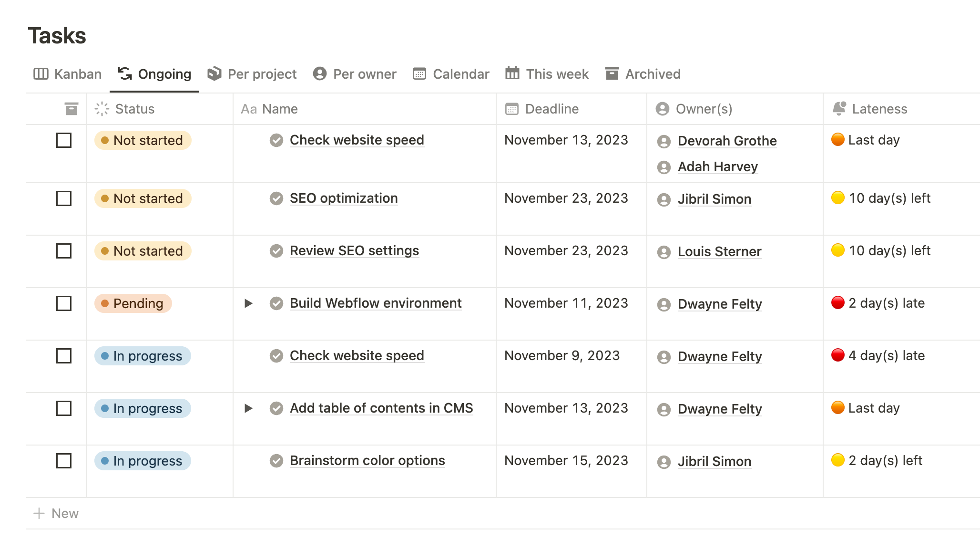Select the Calendar view tab
The height and width of the screenshot is (560, 980).
coord(452,73)
